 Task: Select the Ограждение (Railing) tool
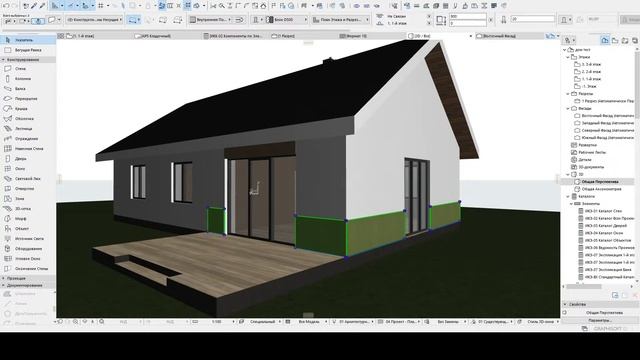pyautogui.click(x=28, y=138)
